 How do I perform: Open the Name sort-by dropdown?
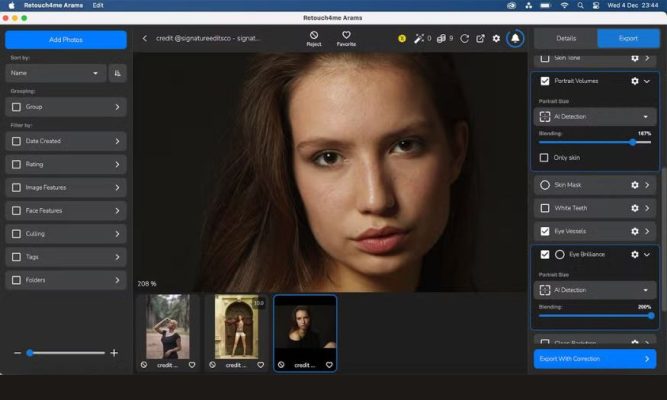pos(55,73)
